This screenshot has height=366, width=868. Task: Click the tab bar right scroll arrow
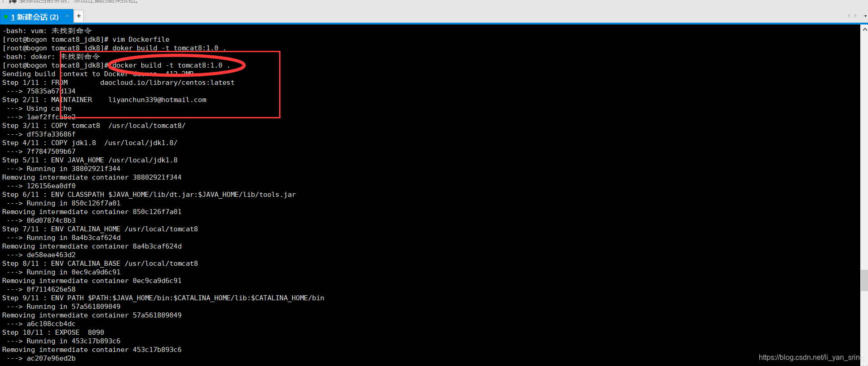[x=855, y=16]
